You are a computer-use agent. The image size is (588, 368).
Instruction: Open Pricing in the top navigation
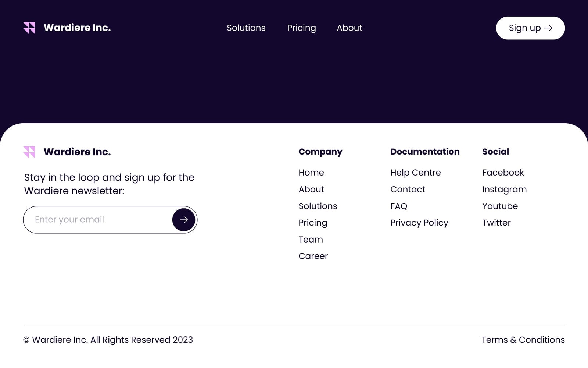301,28
